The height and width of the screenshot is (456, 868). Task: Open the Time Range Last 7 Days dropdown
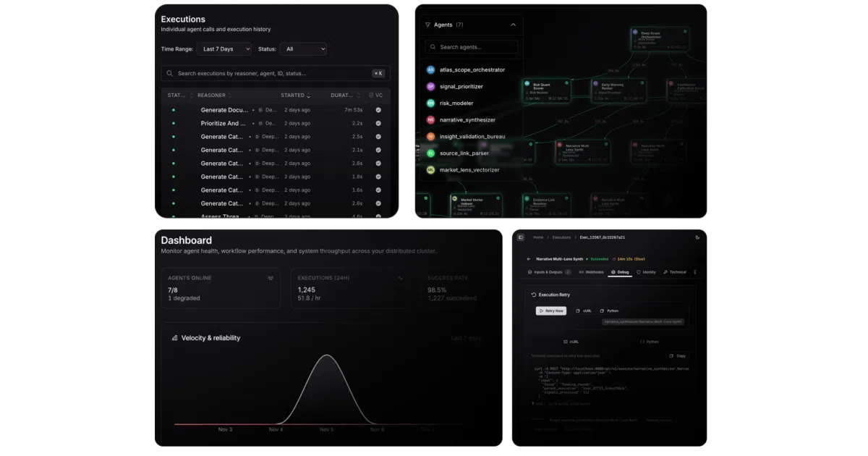click(x=224, y=49)
